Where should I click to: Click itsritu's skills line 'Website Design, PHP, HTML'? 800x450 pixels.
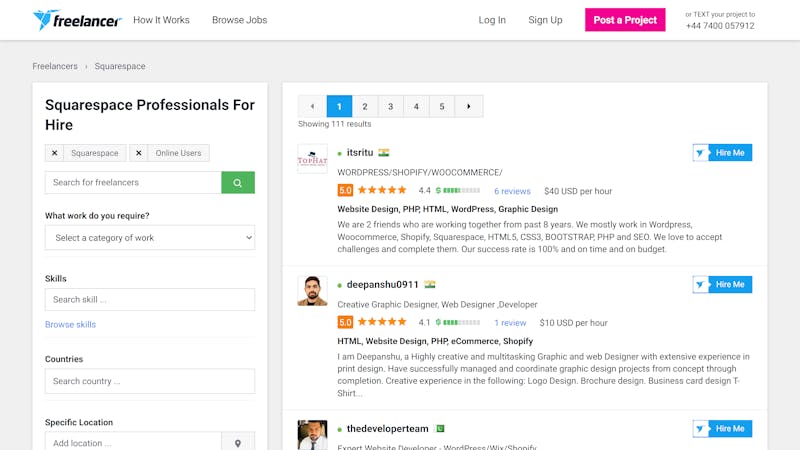447,209
